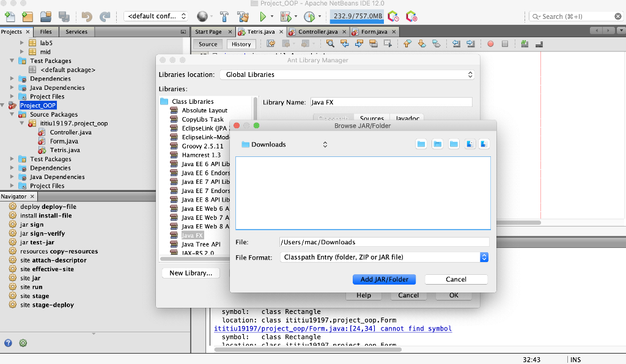This screenshot has width=626, height=364.
Task: Click the memory usage bar 232.9/757.0MB
Action: [357, 16]
